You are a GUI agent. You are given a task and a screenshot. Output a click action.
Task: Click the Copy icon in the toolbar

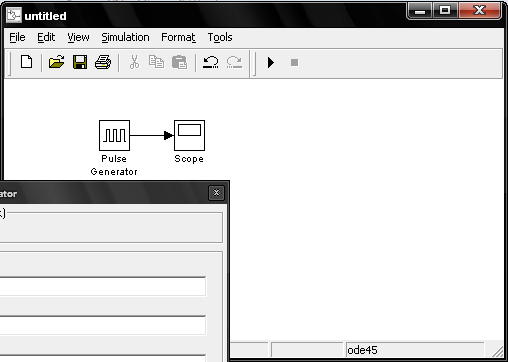156,62
